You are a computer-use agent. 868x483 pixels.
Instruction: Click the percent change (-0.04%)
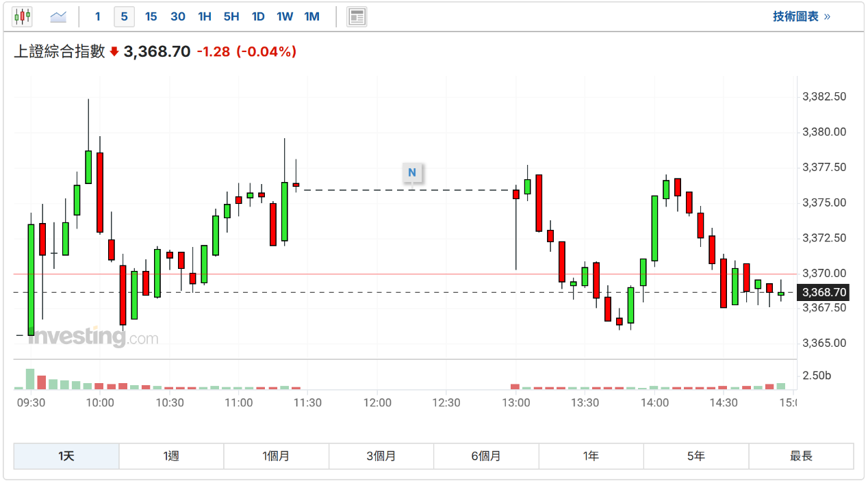[x=266, y=51]
